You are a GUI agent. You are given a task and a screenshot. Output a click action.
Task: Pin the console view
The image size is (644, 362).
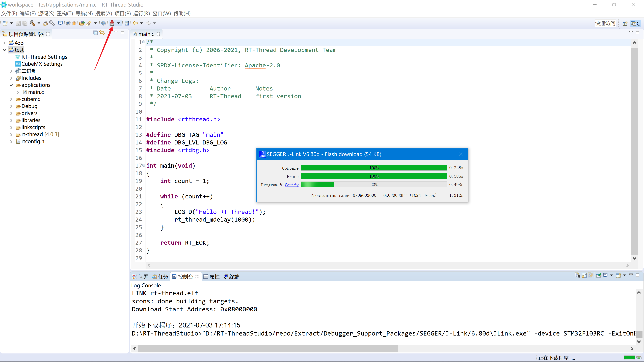click(599, 275)
